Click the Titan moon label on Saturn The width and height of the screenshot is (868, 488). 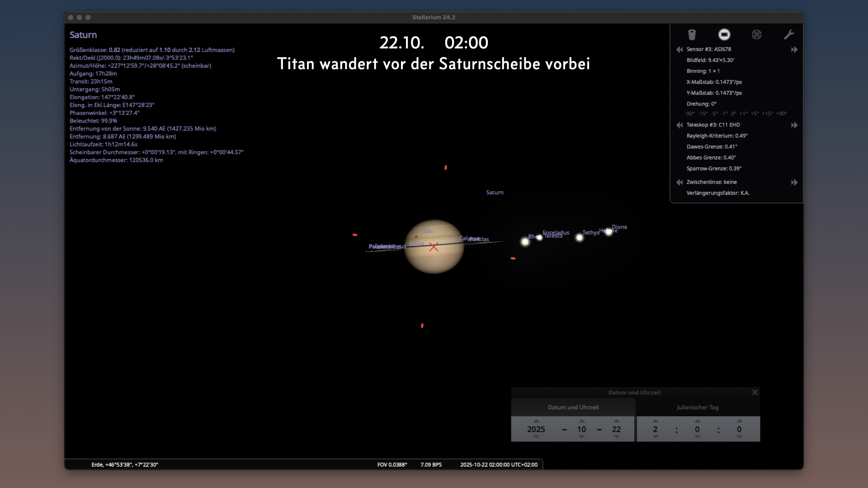coord(427,231)
